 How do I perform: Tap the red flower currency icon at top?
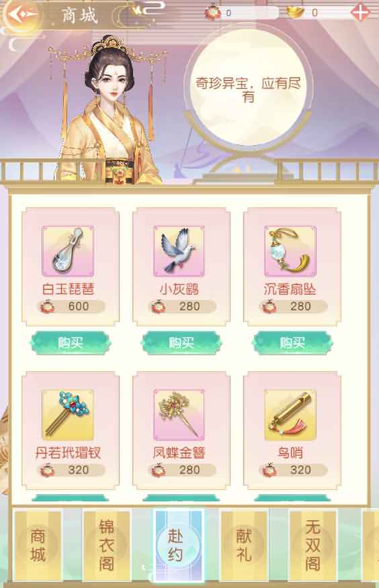pos(212,12)
